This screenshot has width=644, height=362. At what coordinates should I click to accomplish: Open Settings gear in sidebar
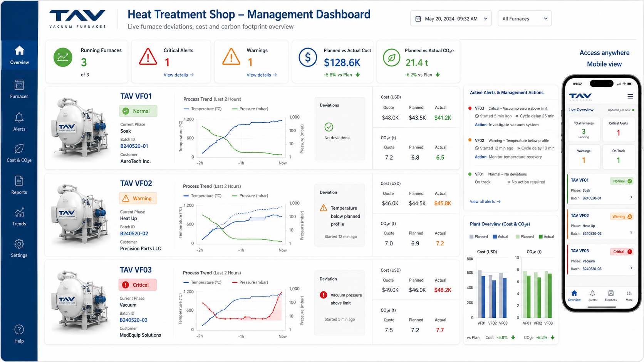point(19,244)
